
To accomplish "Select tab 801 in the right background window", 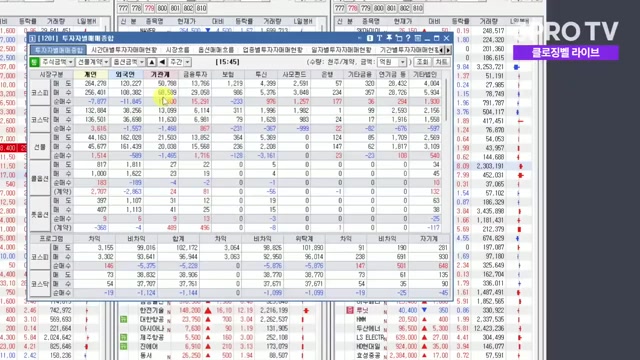I will [x=391, y=8].
